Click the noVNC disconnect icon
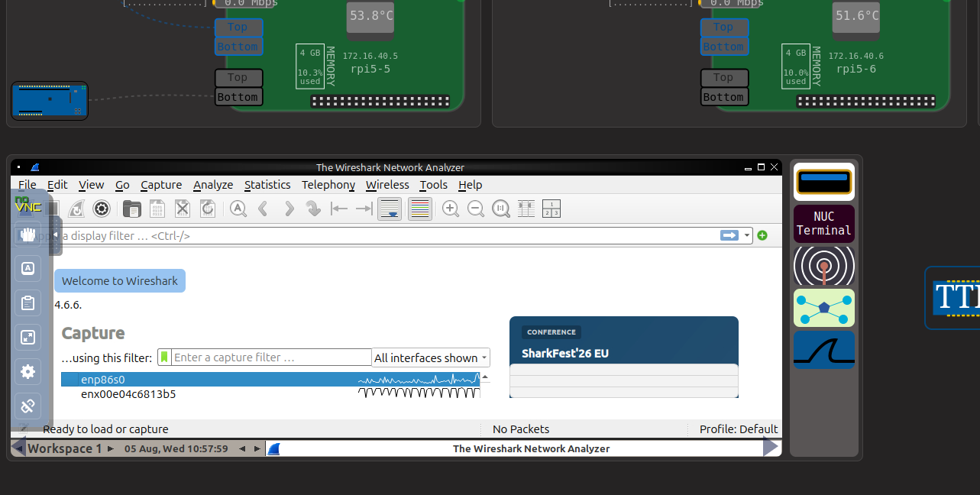This screenshot has height=495, width=980. 28,406
